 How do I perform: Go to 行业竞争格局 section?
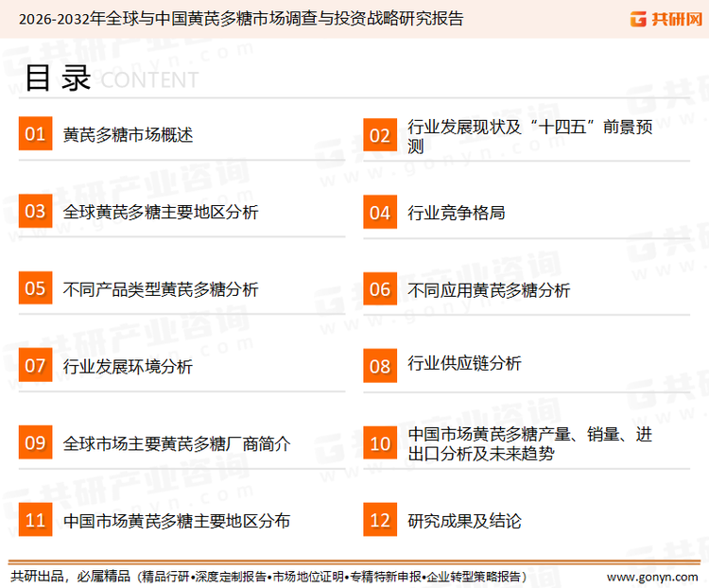click(x=456, y=212)
